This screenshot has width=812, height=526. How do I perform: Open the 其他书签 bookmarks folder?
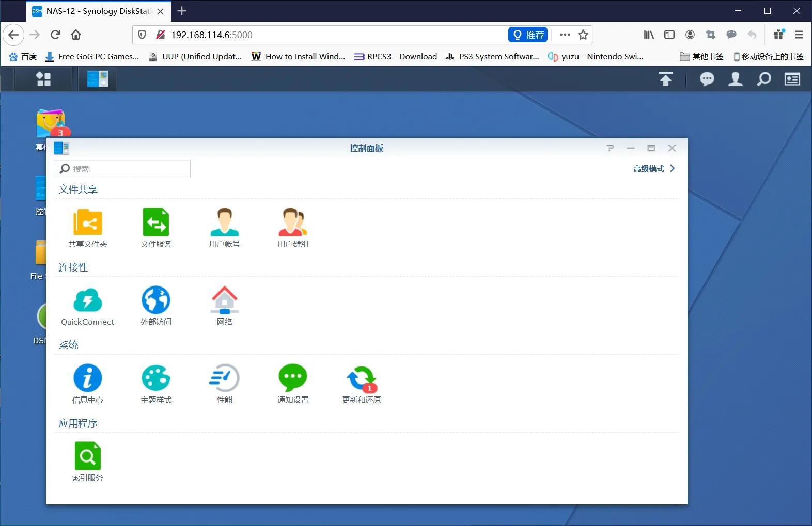point(701,57)
